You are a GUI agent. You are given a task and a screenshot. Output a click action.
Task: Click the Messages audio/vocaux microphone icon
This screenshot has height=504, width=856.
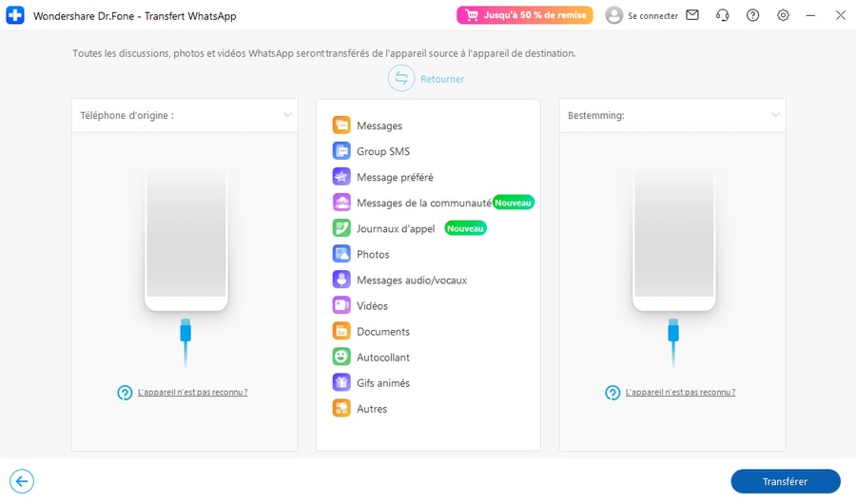[341, 279]
